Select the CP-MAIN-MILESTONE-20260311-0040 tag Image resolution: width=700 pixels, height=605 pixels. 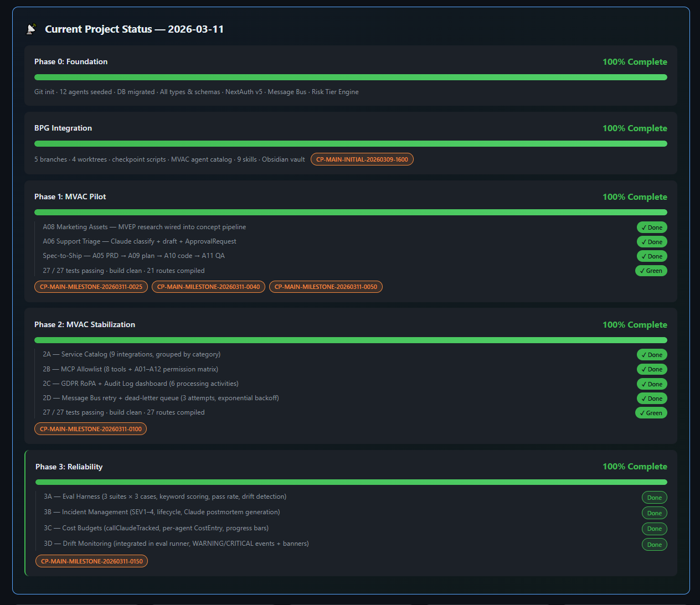(208, 287)
